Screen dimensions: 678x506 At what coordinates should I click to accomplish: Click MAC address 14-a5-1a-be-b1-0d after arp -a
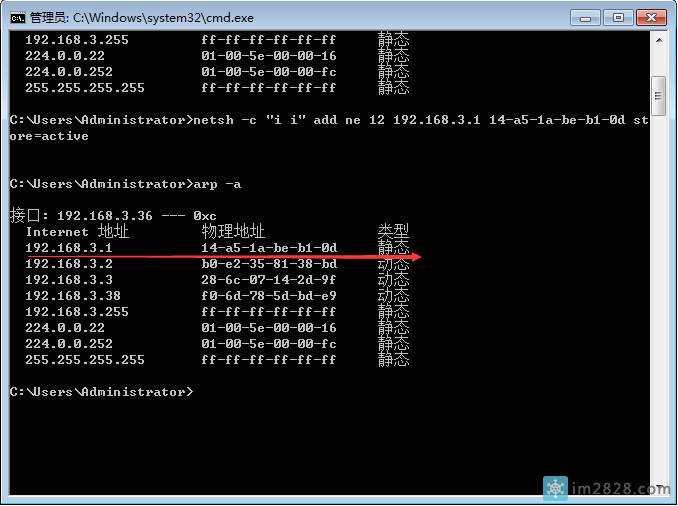click(269, 248)
